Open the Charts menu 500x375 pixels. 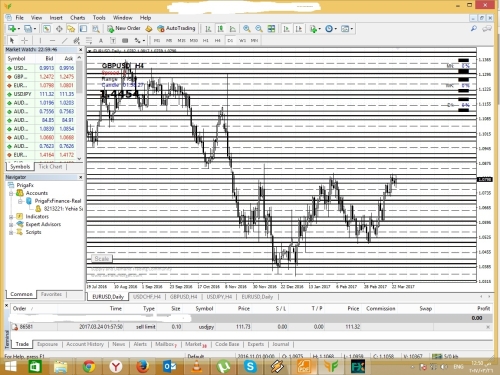(x=77, y=18)
